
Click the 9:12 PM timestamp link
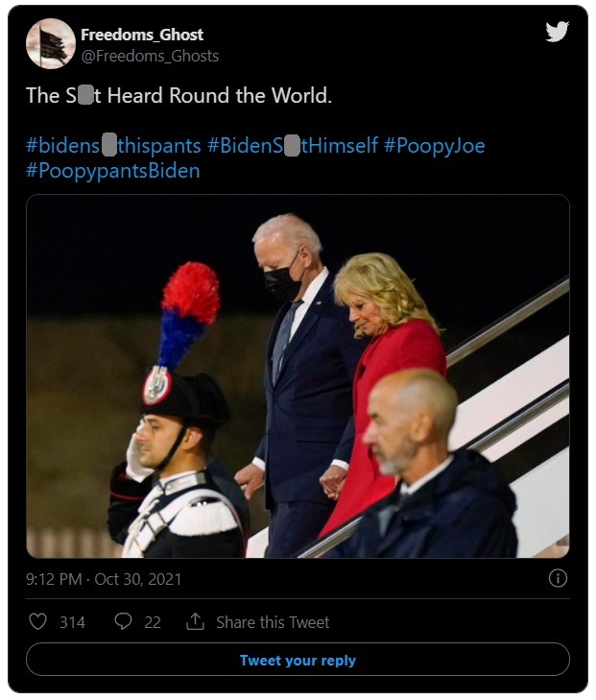pos(104,579)
